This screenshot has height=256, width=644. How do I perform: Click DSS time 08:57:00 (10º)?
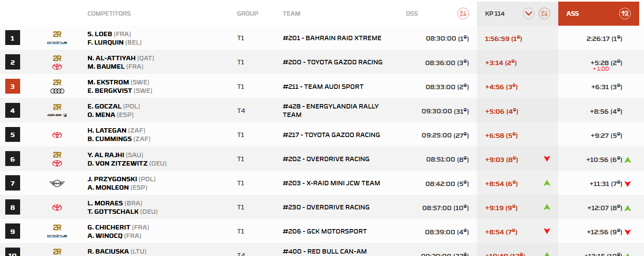[446, 208]
